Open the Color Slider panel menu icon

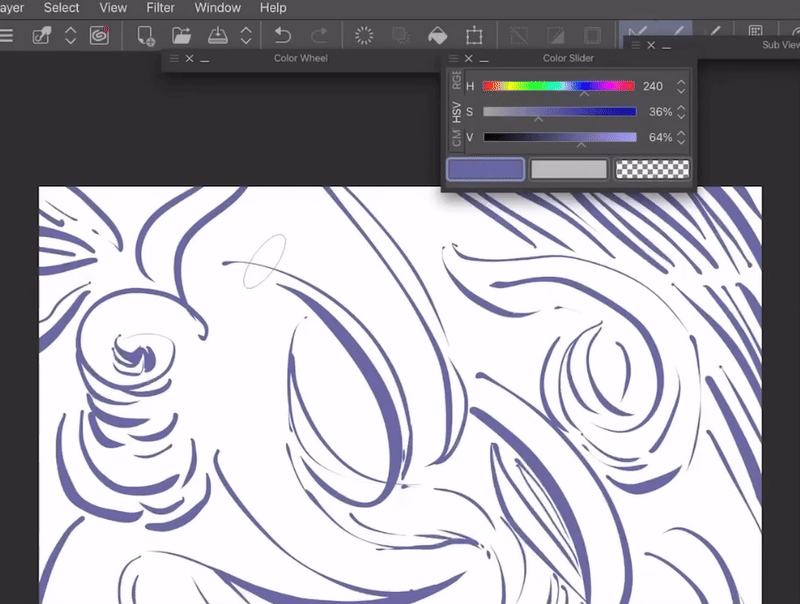click(453, 58)
